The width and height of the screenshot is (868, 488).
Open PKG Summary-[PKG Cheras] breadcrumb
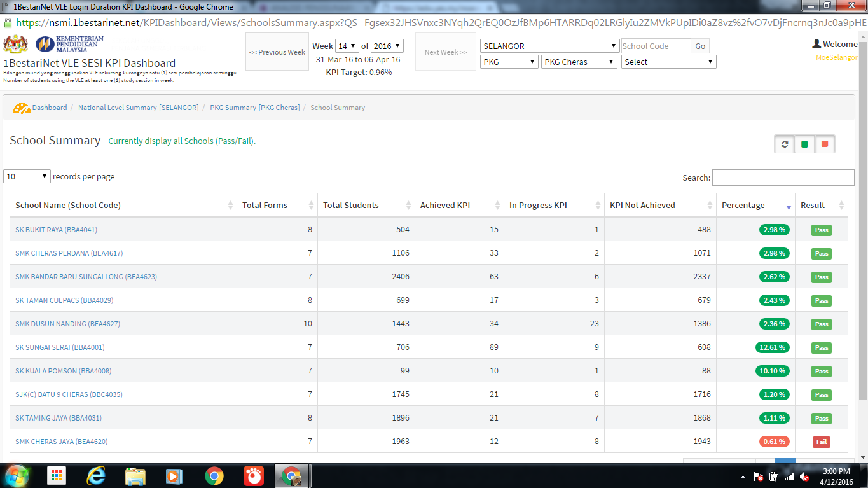[255, 108]
